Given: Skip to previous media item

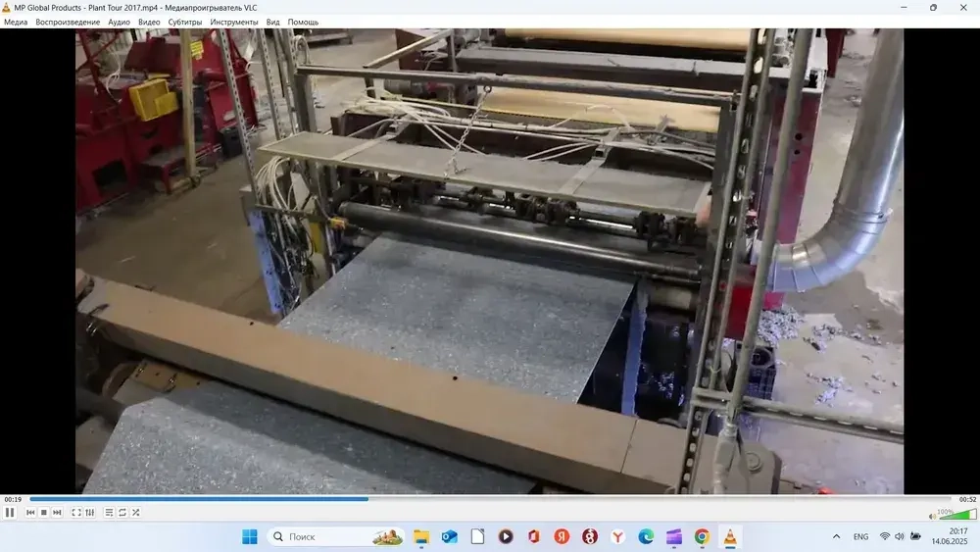Looking at the screenshot, I should click(x=30, y=513).
